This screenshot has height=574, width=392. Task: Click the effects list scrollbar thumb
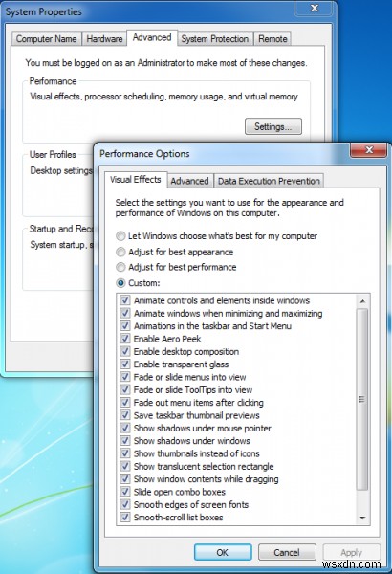[x=362, y=399]
